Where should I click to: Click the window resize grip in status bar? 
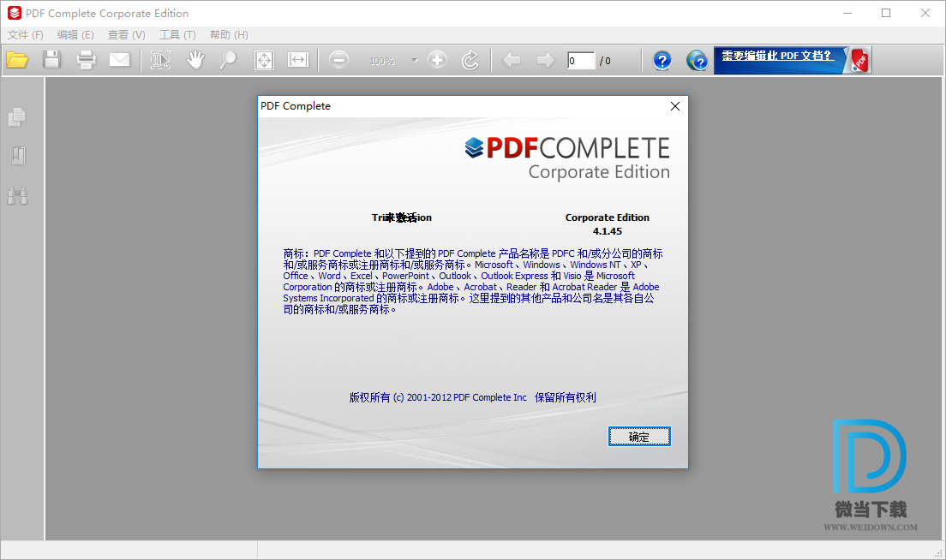[938, 553]
